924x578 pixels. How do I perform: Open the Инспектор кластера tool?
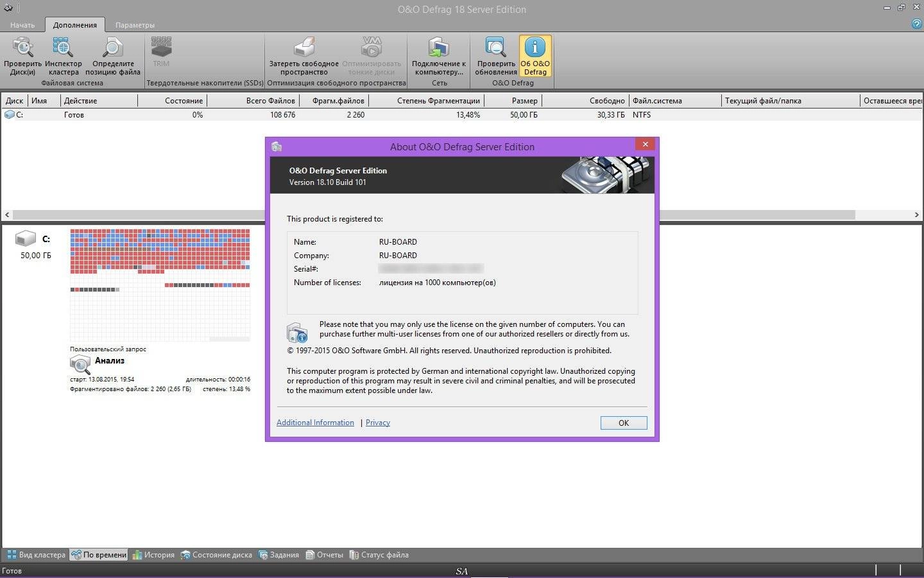(x=63, y=57)
